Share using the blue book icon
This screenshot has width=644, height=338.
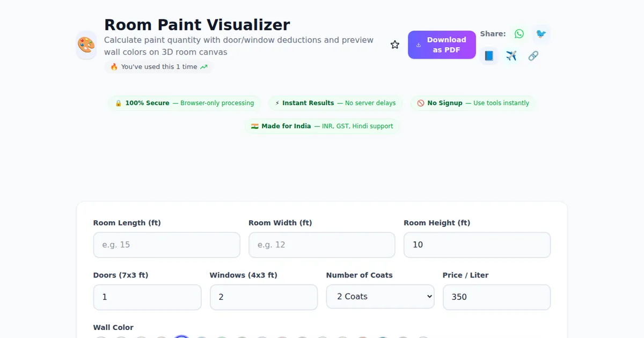pos(489,56)
